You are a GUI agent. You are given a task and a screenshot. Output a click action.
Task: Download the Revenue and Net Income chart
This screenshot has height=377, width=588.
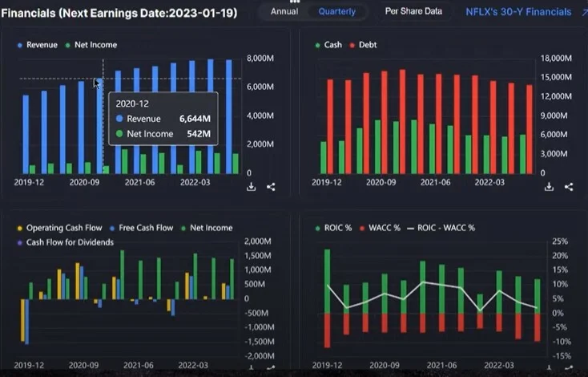(x=252, y=187)
